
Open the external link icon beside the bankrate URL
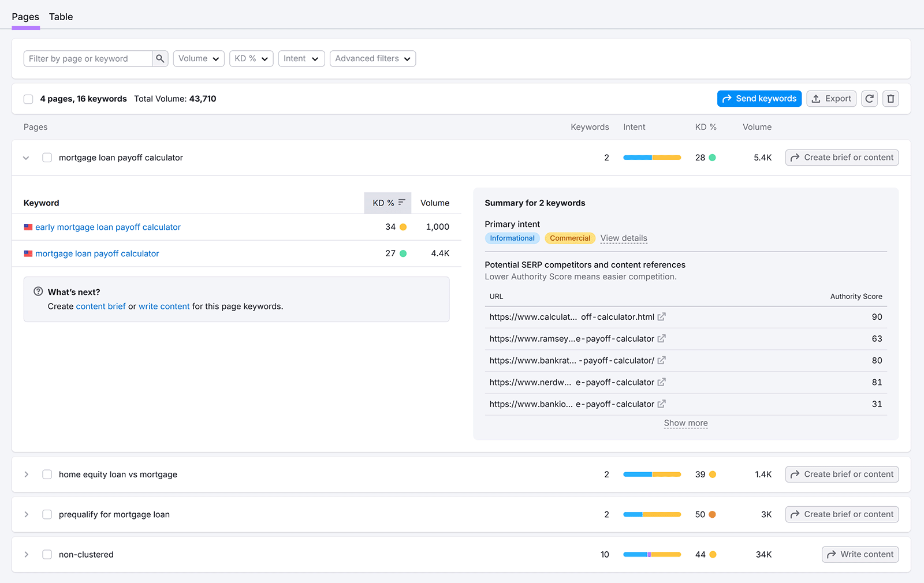(662, 360)
